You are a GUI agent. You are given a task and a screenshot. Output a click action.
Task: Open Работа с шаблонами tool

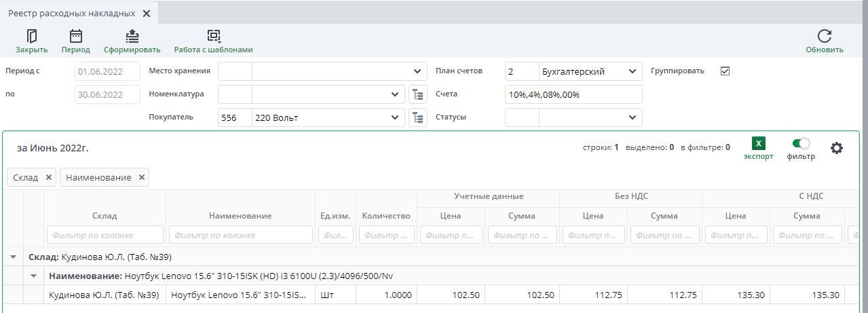click(x=213, y=37)
